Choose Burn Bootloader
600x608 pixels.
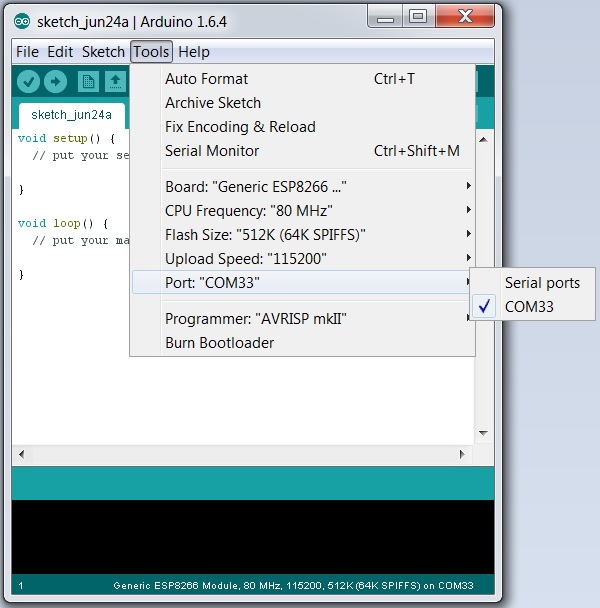click(303, 343)
